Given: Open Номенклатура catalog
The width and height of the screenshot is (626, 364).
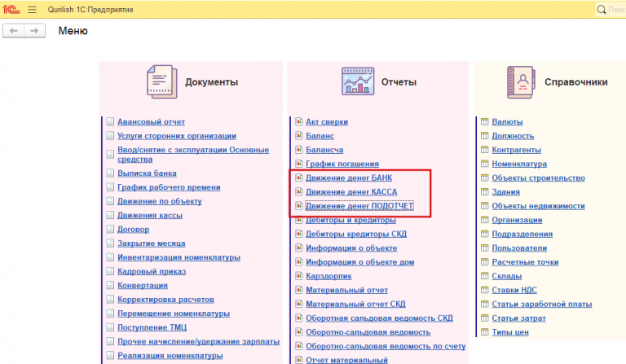Looking at the screenshot, I should point(519,164).
